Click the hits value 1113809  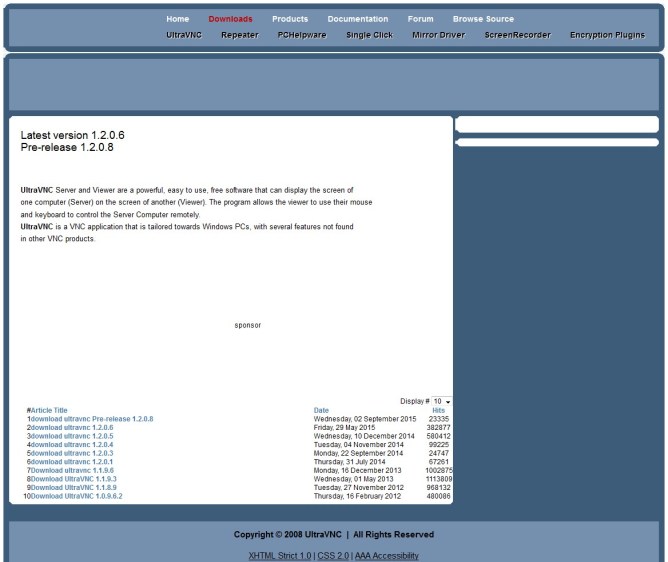click(x=439, y=479)
